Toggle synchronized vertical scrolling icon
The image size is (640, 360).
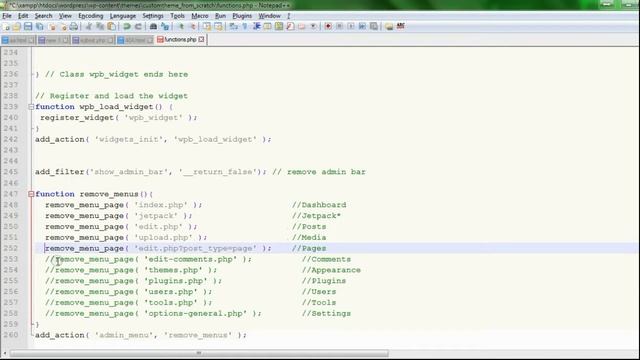pyautogui.click(x=207, y=27)
